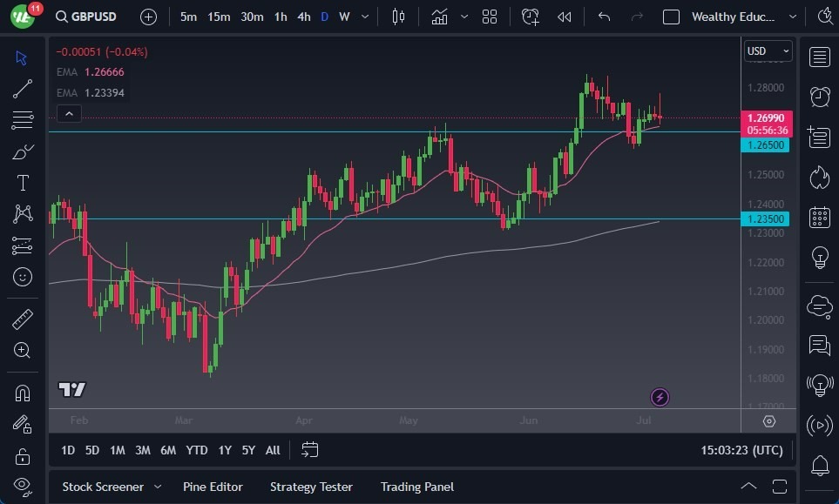Select the Text annotation tool
Viewport: 839px width, 504px height.
(23, 183)
